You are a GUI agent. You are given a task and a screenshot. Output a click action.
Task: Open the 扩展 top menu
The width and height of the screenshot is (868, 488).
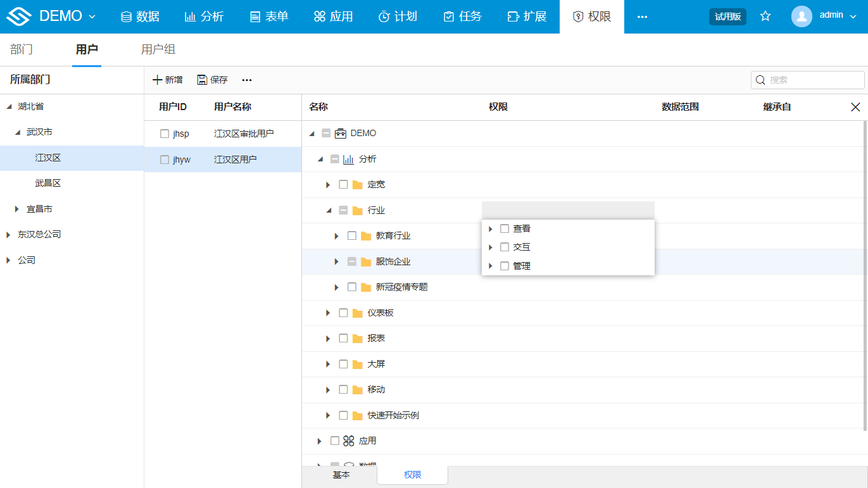527,16
